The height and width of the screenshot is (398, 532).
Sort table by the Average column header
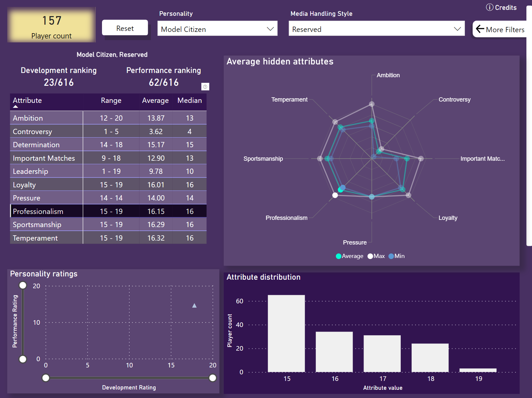[x=155, y=101]
